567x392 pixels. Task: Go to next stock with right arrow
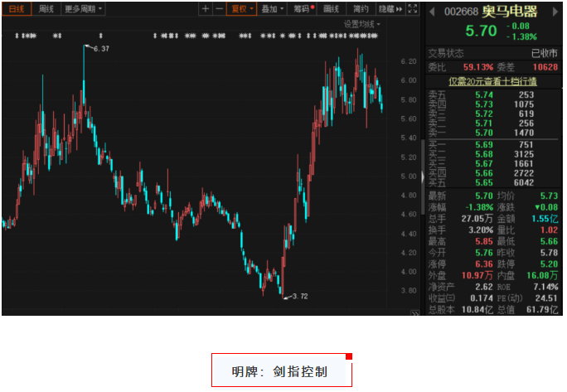pyautogui.click(x=555, y=12)
